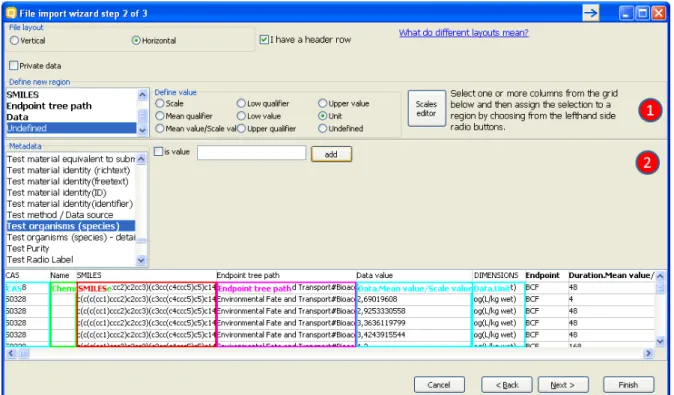This screenshot has height=395, width=674.
Task: Click the grid's scroll-left arrow
Action: pyautogui.click(x=11, y=353)
